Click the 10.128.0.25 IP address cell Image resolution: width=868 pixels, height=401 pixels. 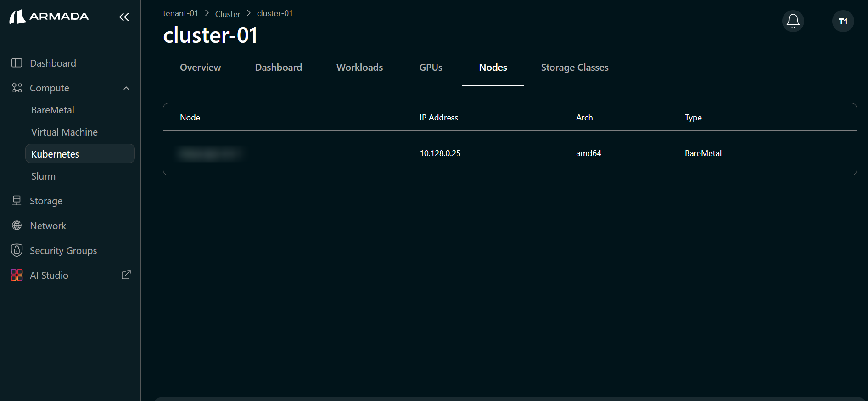[x=440, y=153]
